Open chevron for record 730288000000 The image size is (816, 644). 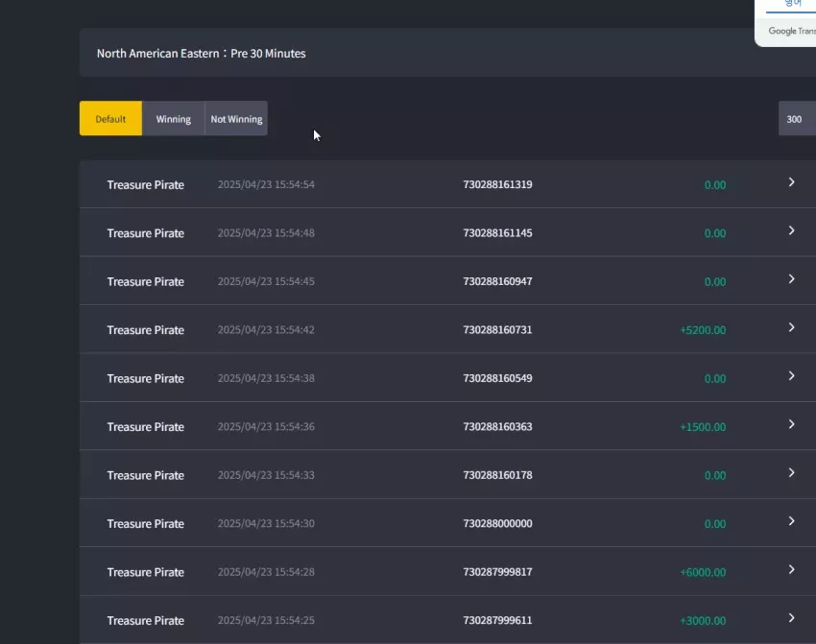(791, 521)
